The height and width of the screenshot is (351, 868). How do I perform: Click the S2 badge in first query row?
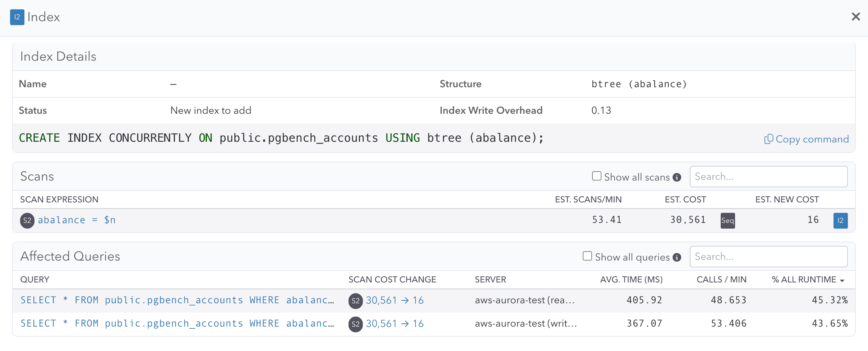coord(355,301)
